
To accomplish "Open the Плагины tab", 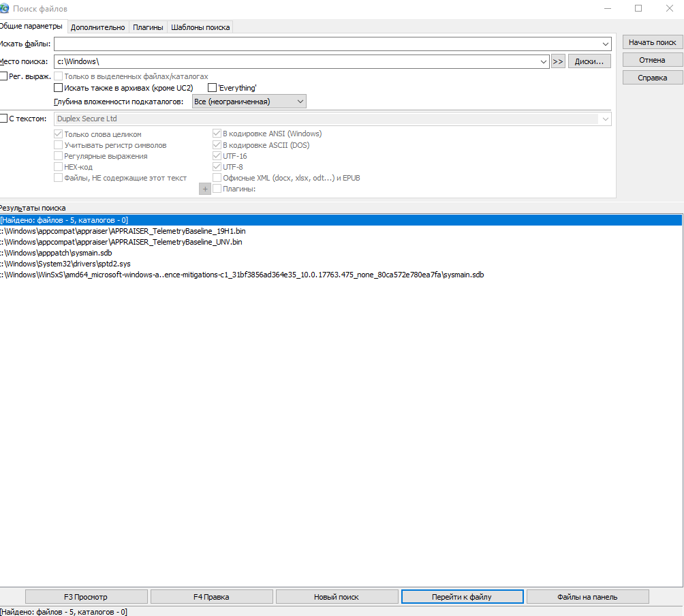I will (148, 27).
